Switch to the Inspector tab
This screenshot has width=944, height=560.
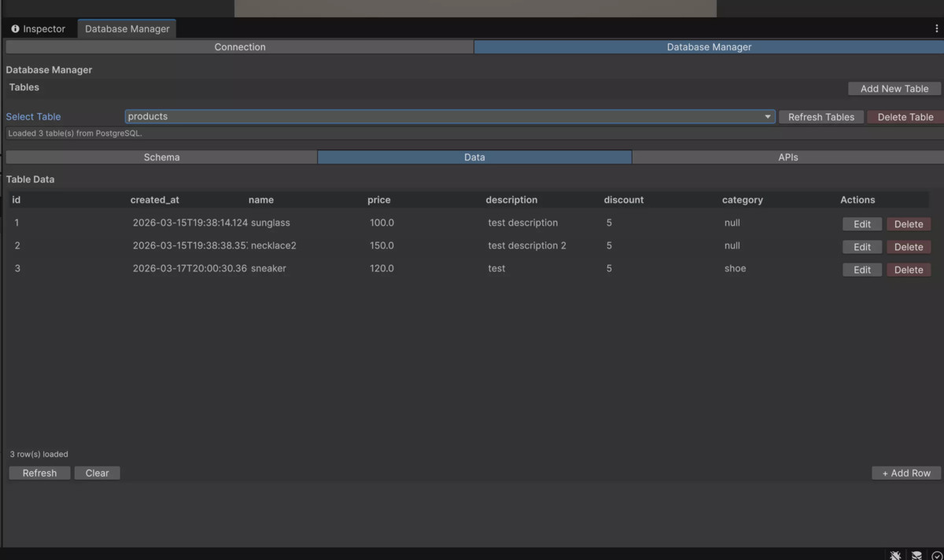(x=39, y=29)
